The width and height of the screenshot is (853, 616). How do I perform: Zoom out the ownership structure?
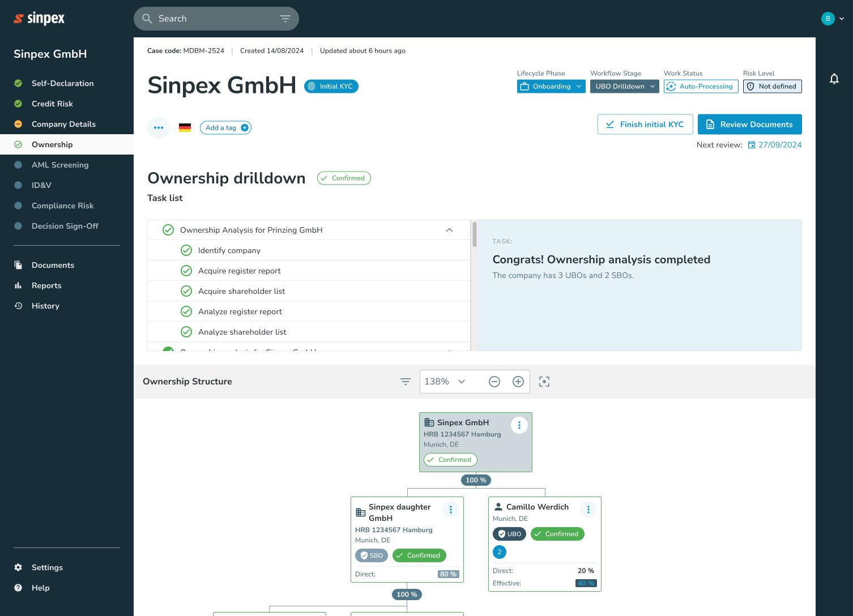point(494,382)
